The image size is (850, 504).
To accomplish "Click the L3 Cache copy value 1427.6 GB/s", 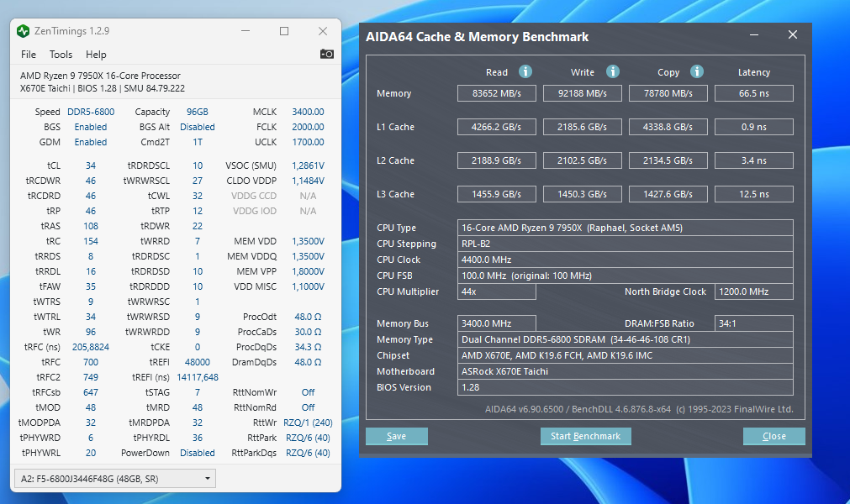I will click(668, 194).
